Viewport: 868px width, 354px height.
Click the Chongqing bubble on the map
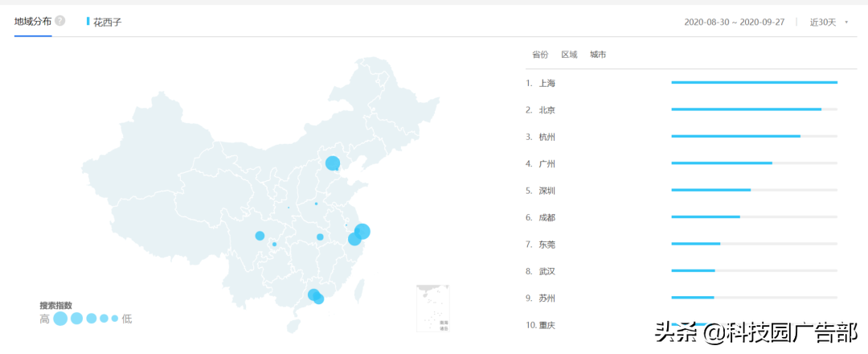[x=275, y=245]
